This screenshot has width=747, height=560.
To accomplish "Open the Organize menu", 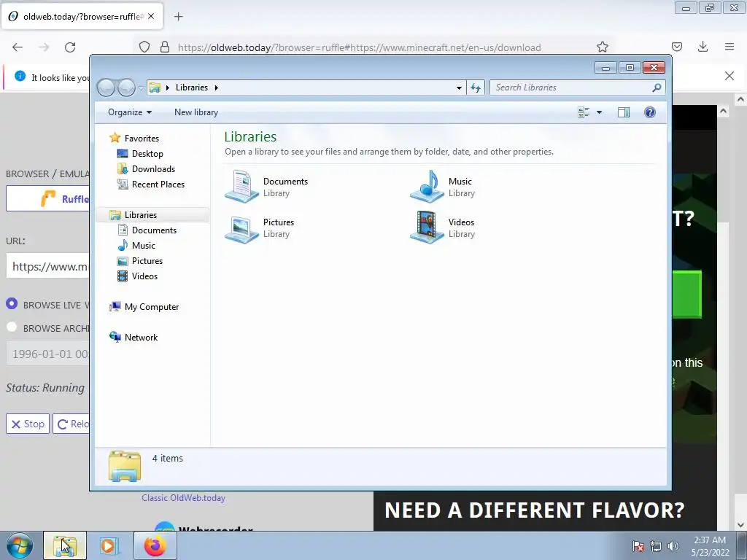I will coord(130,112).
